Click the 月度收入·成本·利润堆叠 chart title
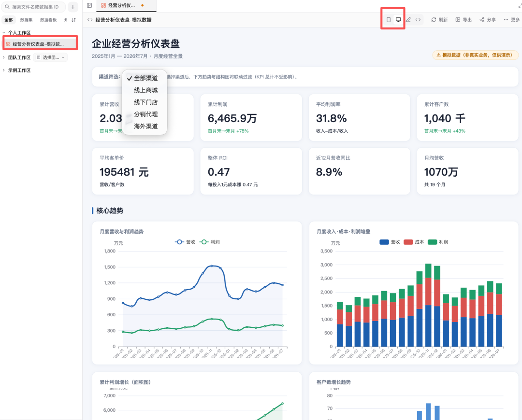Screen dimensions: 522x420 tap(344, 231)
